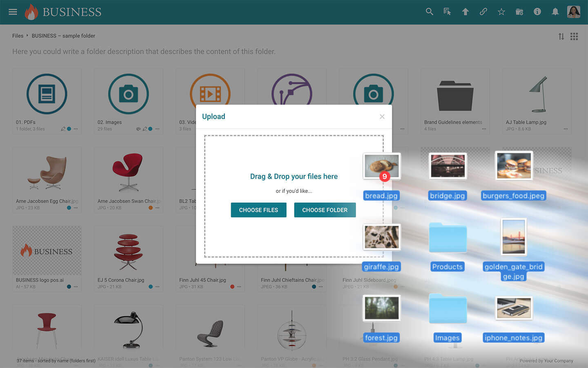
Task: Open the notifications bell
Action: click(555, 12)
